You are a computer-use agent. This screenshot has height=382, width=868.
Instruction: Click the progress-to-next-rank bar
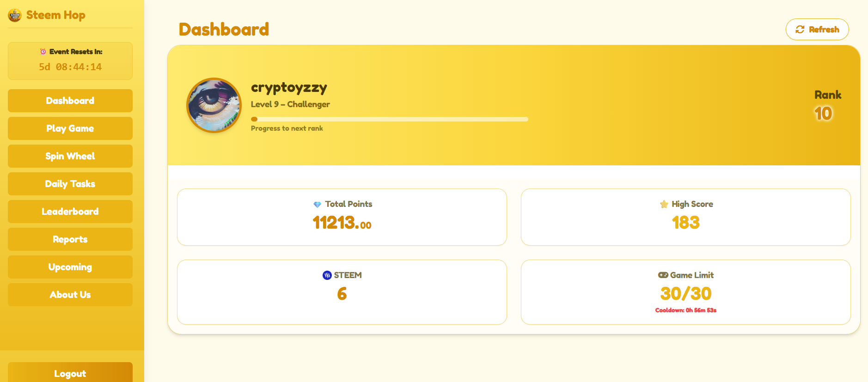(389, 119)
